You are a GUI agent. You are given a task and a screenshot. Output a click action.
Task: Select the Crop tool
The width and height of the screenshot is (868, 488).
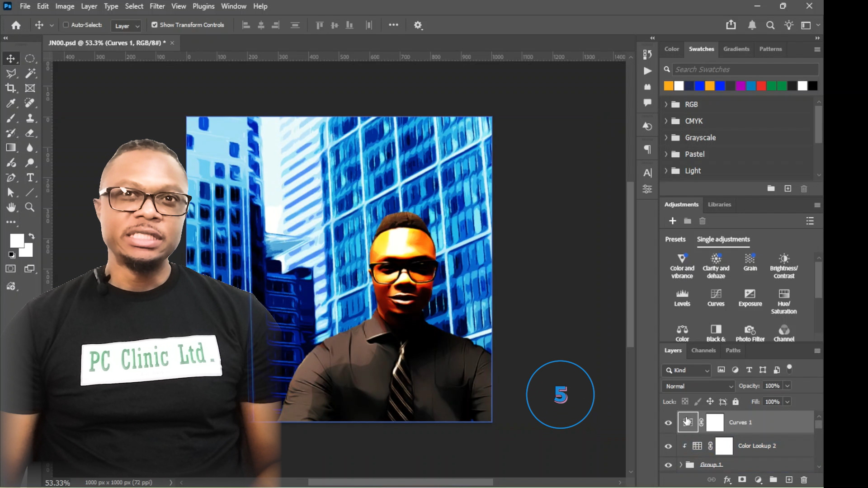[11, 88]
